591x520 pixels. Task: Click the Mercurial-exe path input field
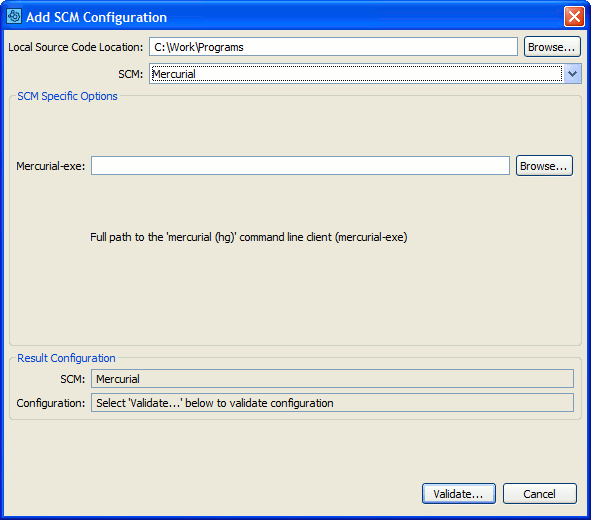[300, 166]
